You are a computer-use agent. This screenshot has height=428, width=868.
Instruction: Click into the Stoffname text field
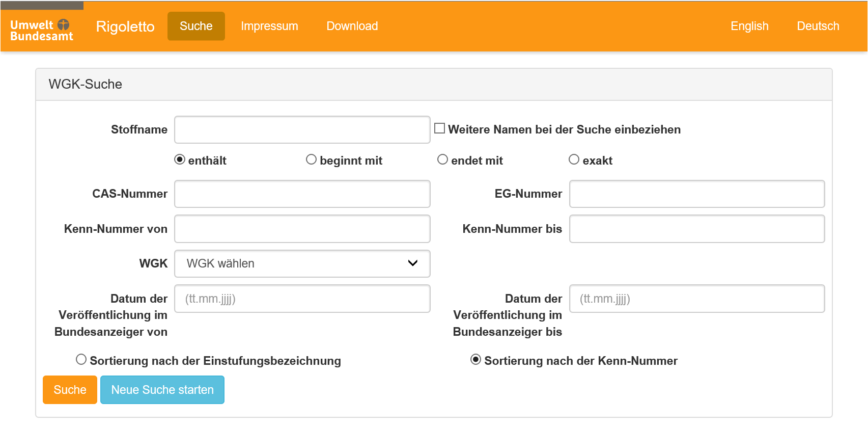point(302,130)
